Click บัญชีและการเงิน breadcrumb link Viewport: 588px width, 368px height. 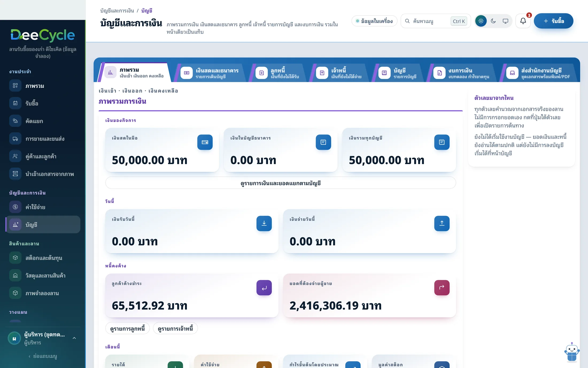[117, 10]
